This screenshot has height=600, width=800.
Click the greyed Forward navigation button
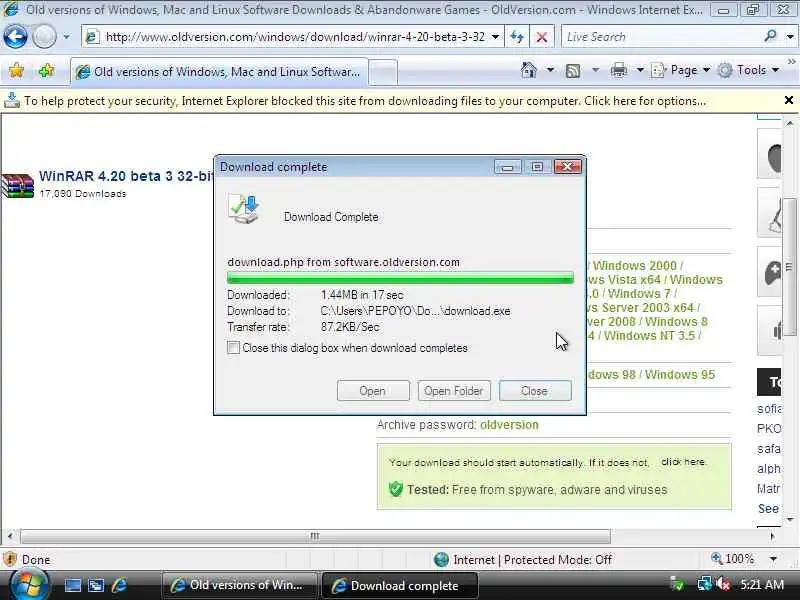coord(45,37)
